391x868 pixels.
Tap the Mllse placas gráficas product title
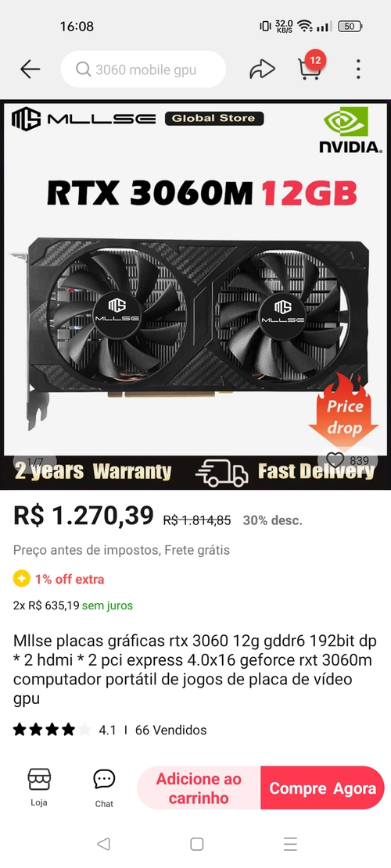[195, 670]
